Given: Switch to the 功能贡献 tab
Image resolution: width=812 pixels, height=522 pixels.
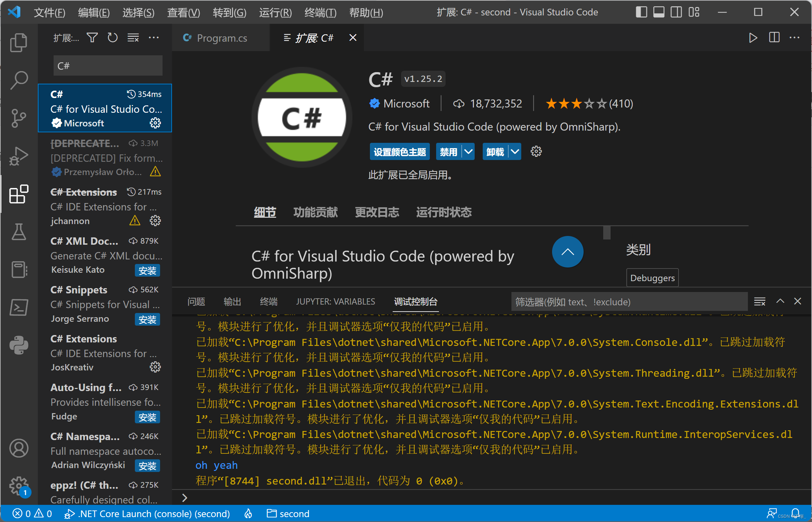Looking at the screenshot, I should [x=315, y=212].
